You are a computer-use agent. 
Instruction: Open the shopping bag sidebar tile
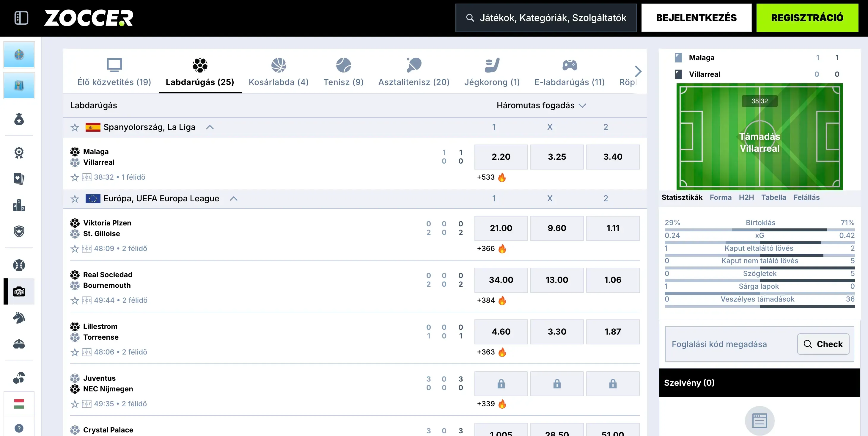coord(19,86)
